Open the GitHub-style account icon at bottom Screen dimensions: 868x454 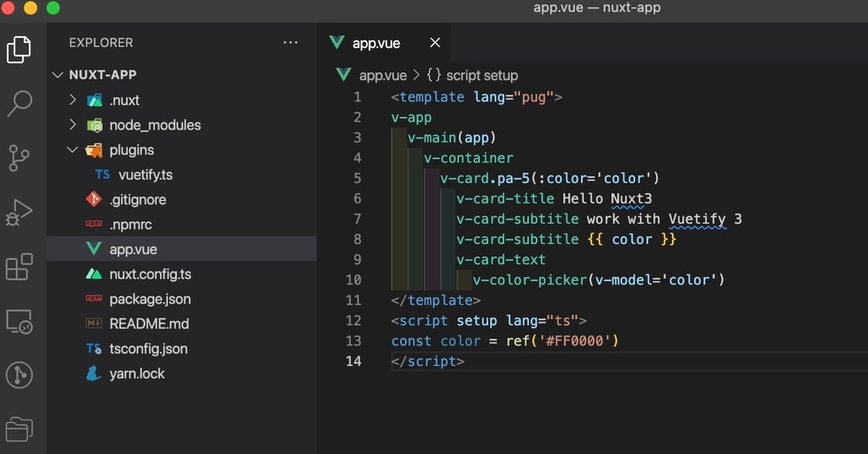click(20, 374)
